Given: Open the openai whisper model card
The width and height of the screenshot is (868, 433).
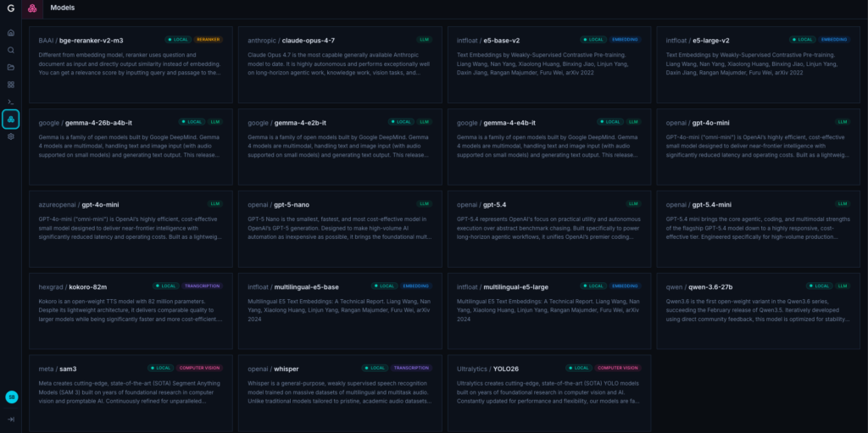Looking at the screenshot, I should (x=340, y=393).
